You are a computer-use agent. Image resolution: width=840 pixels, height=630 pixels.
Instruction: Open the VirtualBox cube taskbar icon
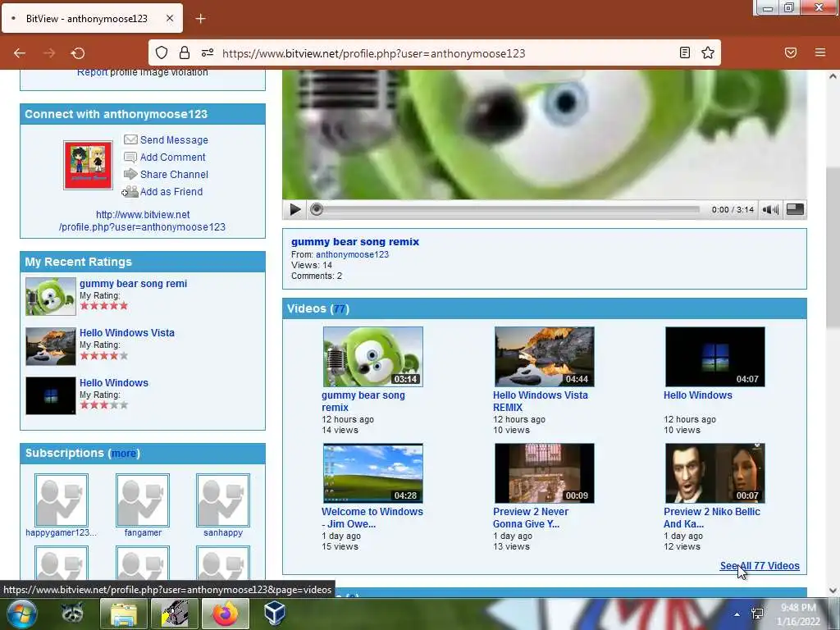(275, 614)
